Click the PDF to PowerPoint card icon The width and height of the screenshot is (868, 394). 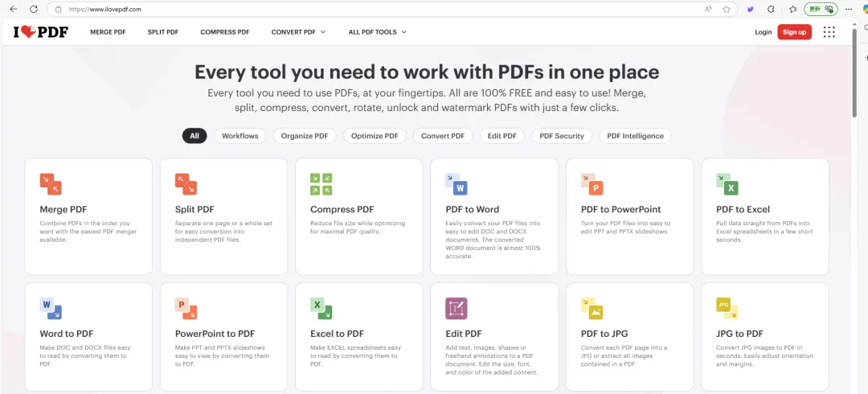tap(592, 184)
